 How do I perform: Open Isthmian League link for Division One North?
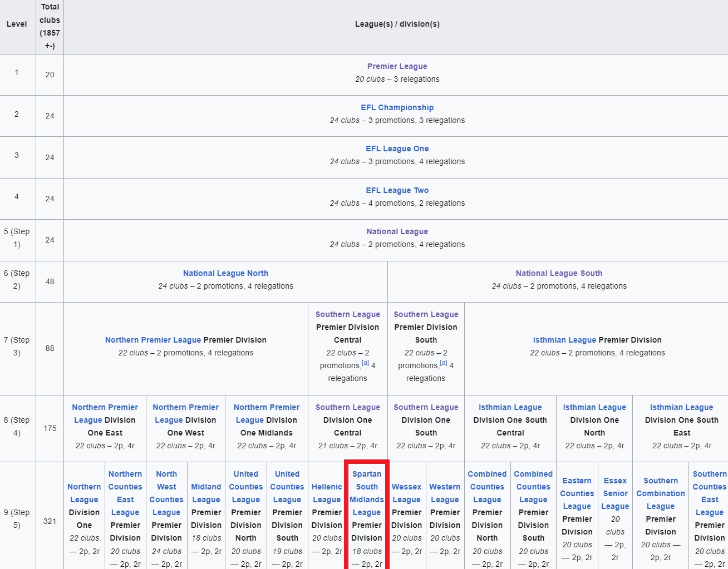(594, 407)
